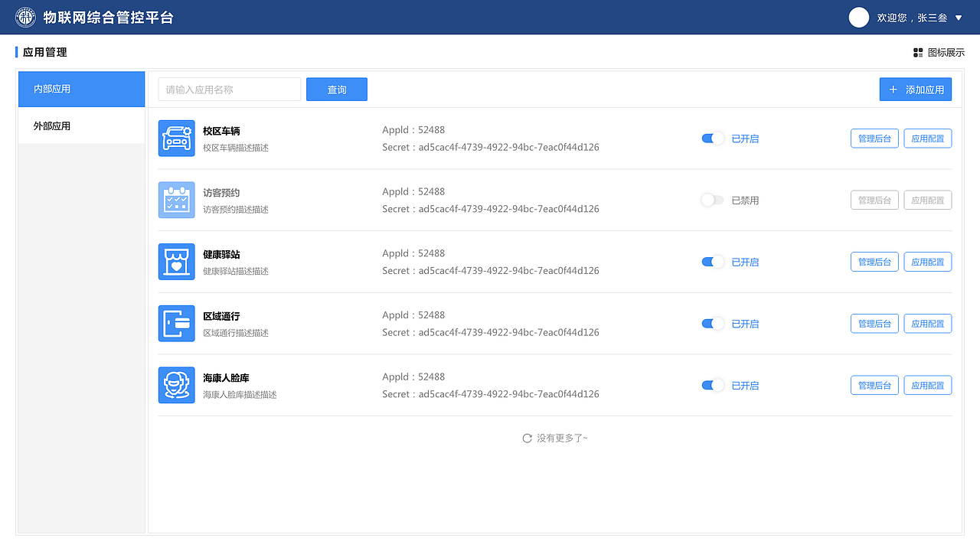
Task: Click the 访客预约 calendar app icon
Action: click(x=177, y=200)
